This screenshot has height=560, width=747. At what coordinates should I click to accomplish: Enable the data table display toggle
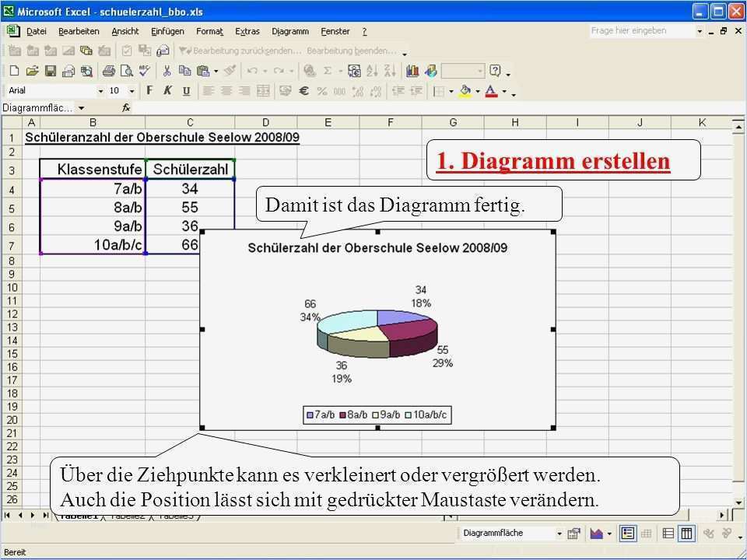pyautogui.click(x=645, y=534)
